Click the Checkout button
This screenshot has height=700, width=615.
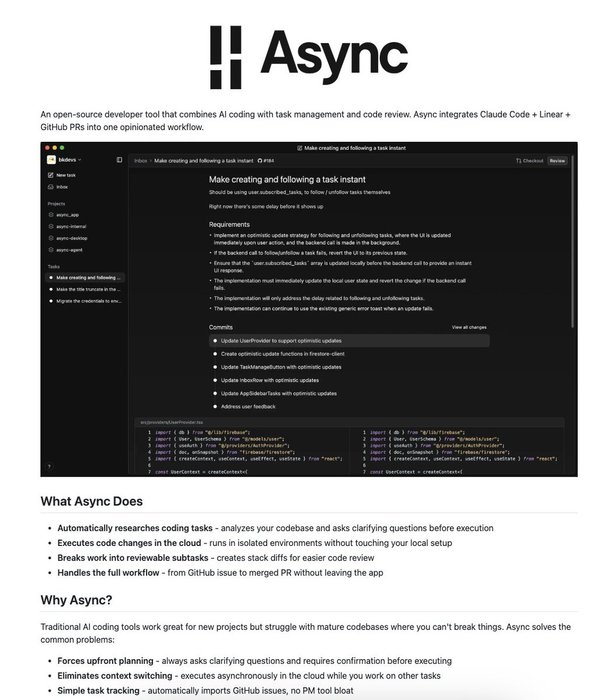coord(530,161)
